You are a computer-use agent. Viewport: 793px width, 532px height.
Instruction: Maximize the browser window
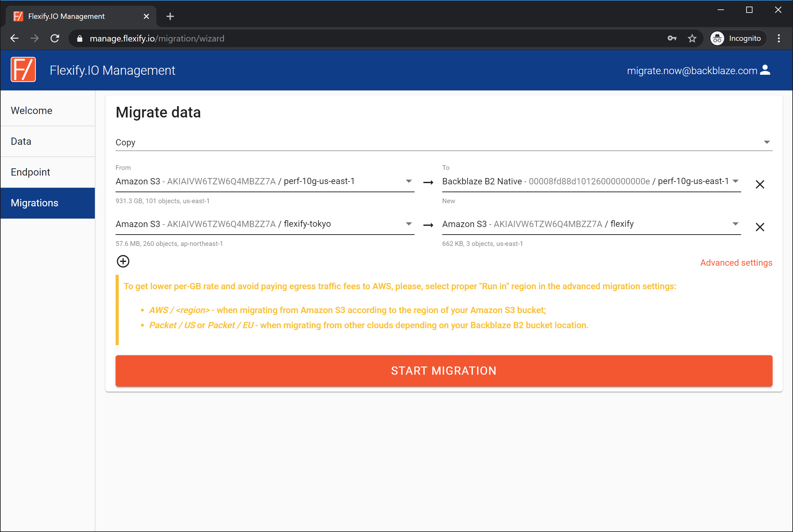pyautogui.click(x=749, y=10)
